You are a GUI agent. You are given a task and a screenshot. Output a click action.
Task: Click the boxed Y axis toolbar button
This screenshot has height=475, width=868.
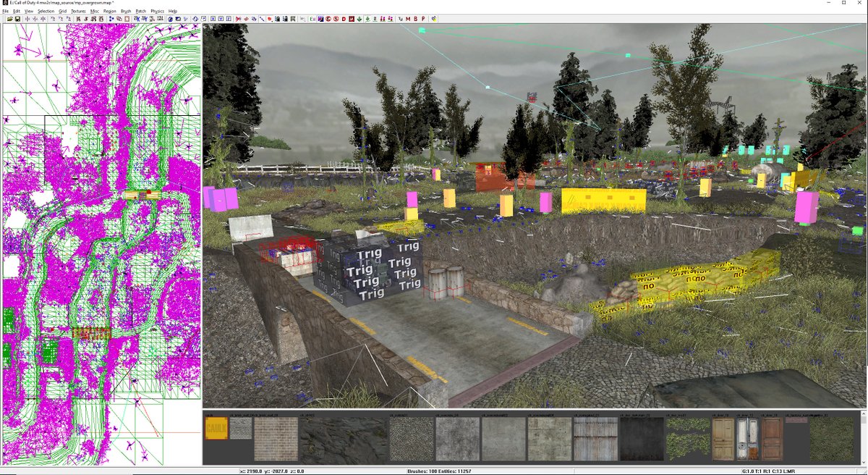[x=221, y=19]
